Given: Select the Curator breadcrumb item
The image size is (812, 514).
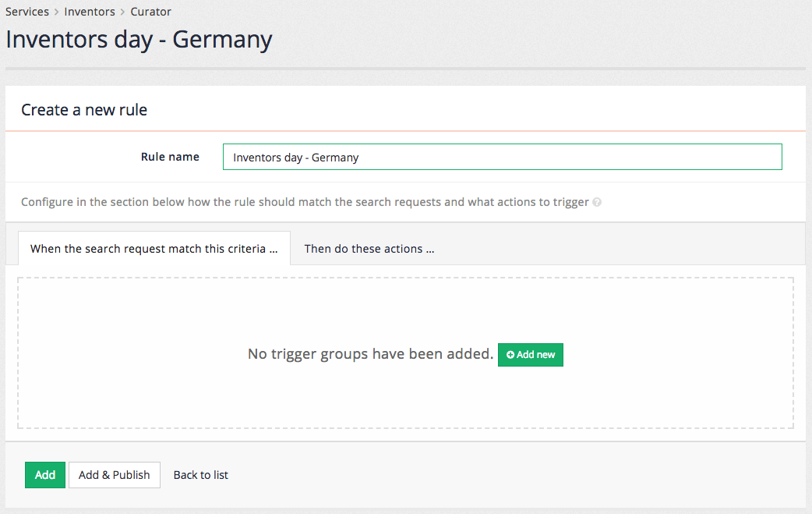Looking at the screenshot, I should [150, 11].
